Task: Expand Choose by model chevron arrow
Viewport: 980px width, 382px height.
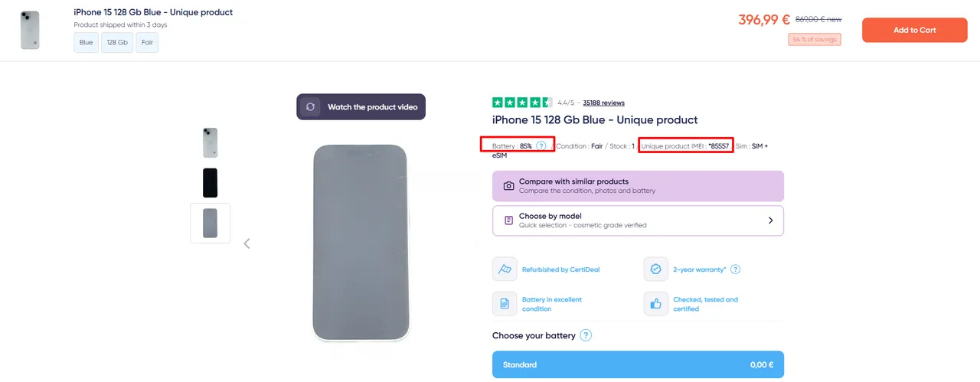Action: click(x=770, y=220)
